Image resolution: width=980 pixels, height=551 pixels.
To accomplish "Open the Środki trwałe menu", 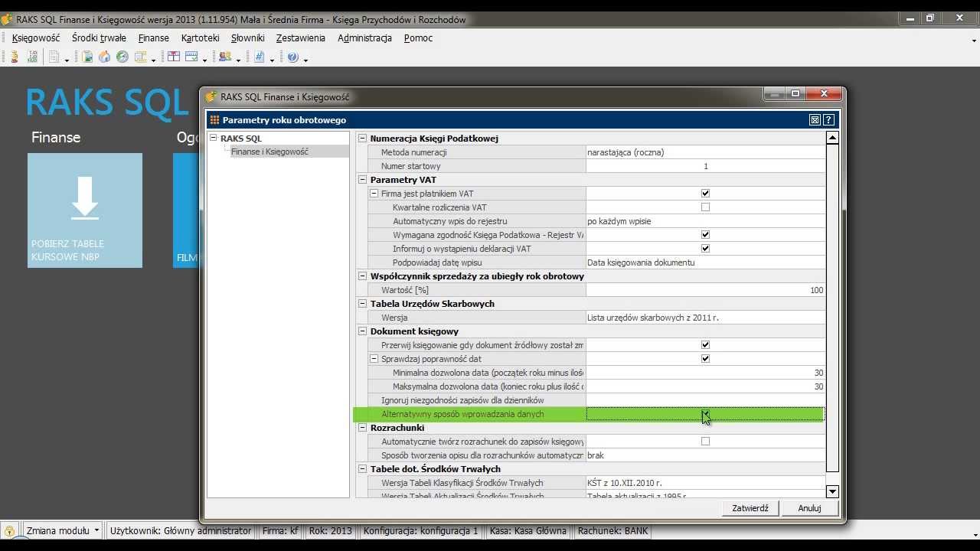I will click(99, 37).
